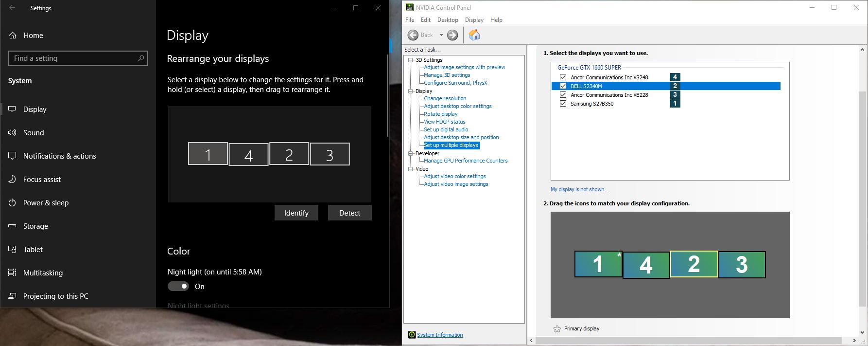This screenshot has height=346, width=868.
Task: Focus the Find a setting field
Action: click(78, 58)
